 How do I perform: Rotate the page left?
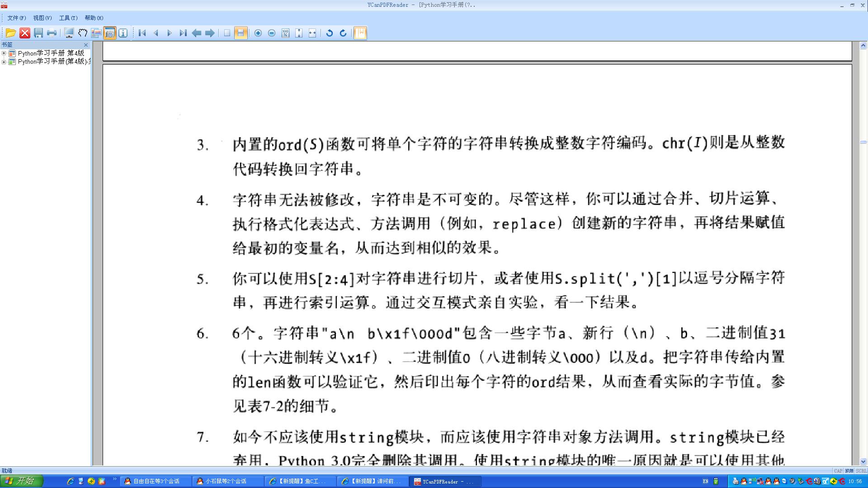[x=329, y=33]
